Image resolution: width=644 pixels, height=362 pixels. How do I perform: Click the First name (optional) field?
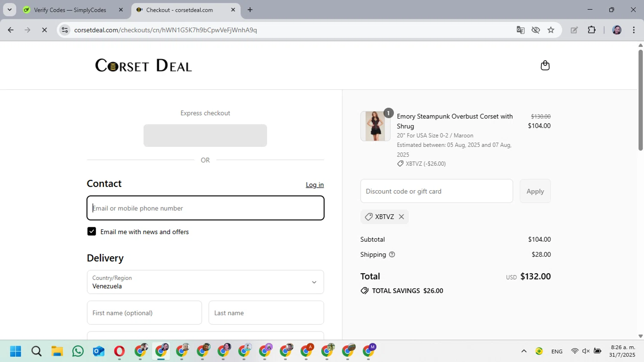click(x=144, y=313)
